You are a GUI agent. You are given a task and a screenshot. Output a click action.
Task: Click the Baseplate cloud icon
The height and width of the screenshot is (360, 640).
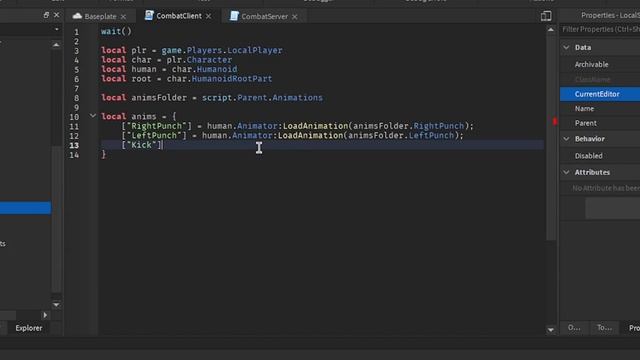[x=77, y=16]
